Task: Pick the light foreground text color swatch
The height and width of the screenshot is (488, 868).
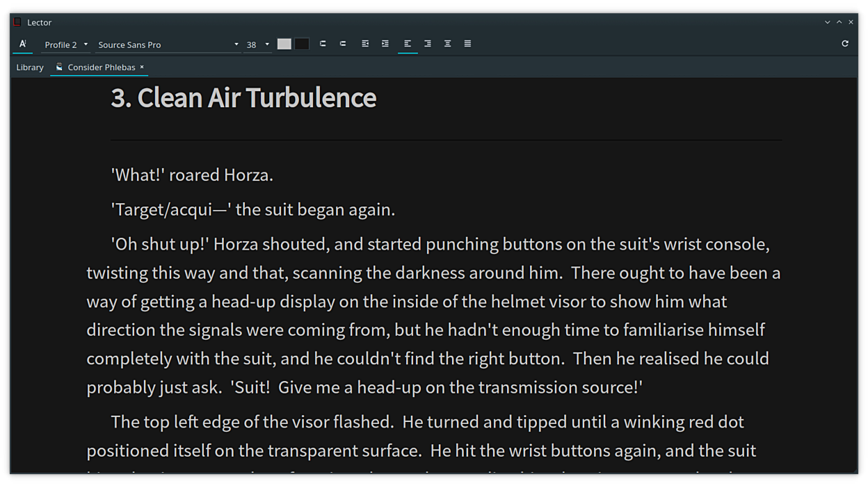Action: click(x=284, y=44)
